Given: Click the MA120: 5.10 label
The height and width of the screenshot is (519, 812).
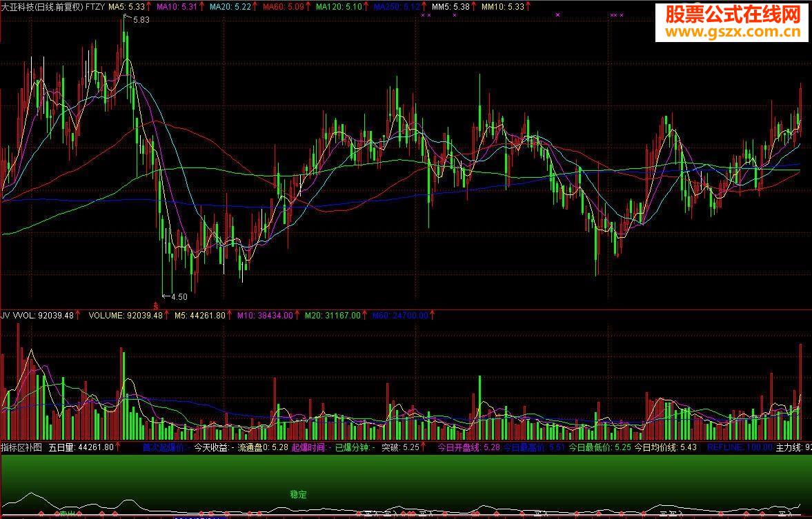Looking at the screenshot, I should click(339, 7).
